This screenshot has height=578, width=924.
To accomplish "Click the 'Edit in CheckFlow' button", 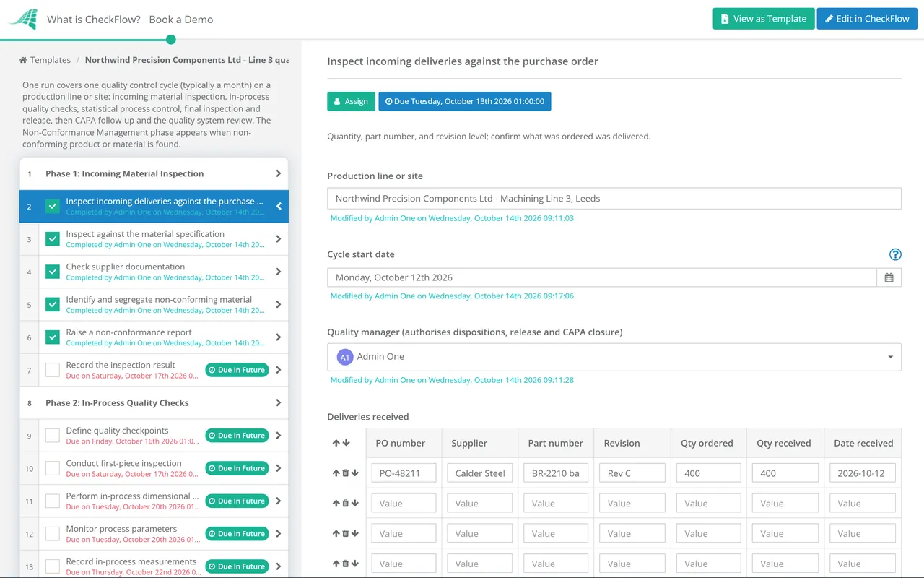I will coord(867,19).
